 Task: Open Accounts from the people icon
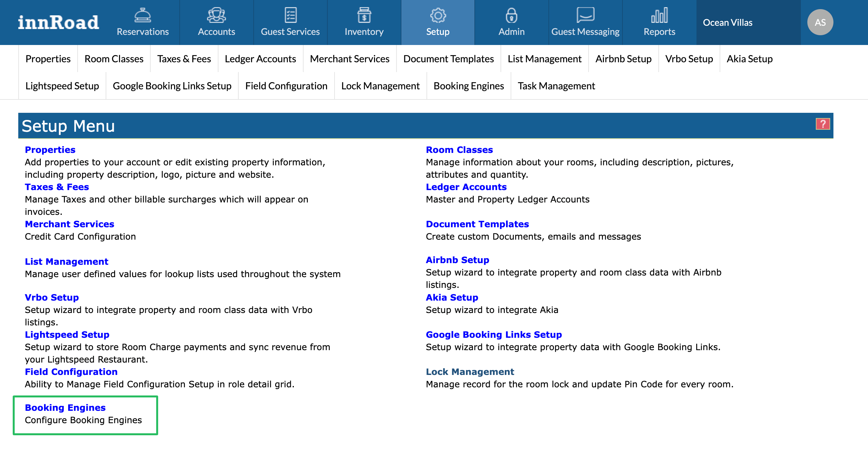click(x=216, y=16)
